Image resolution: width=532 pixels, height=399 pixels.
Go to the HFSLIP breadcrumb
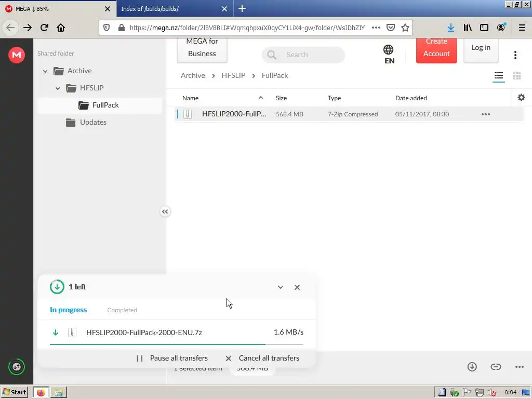tap(233, 76)
